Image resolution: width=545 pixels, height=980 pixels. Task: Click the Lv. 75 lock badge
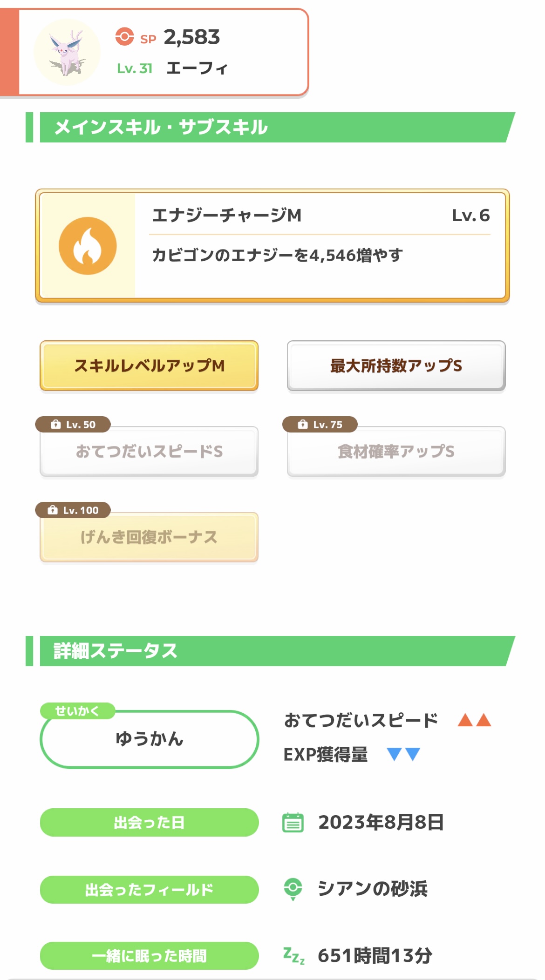320,425
